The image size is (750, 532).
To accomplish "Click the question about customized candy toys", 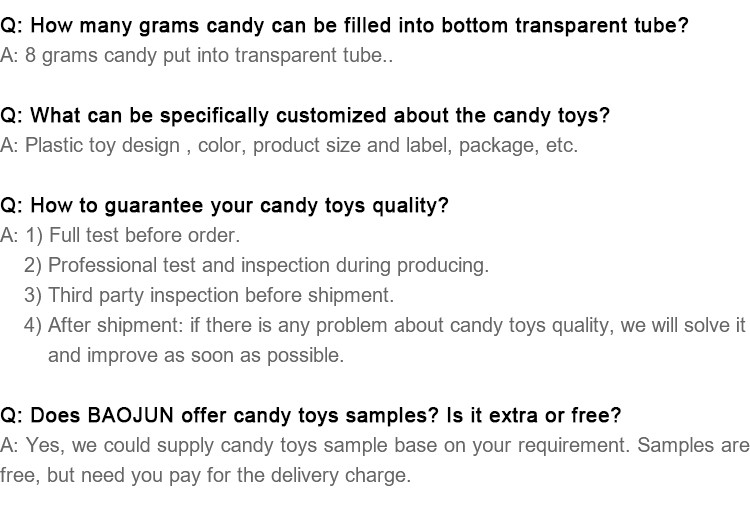I will pos(305,115).
